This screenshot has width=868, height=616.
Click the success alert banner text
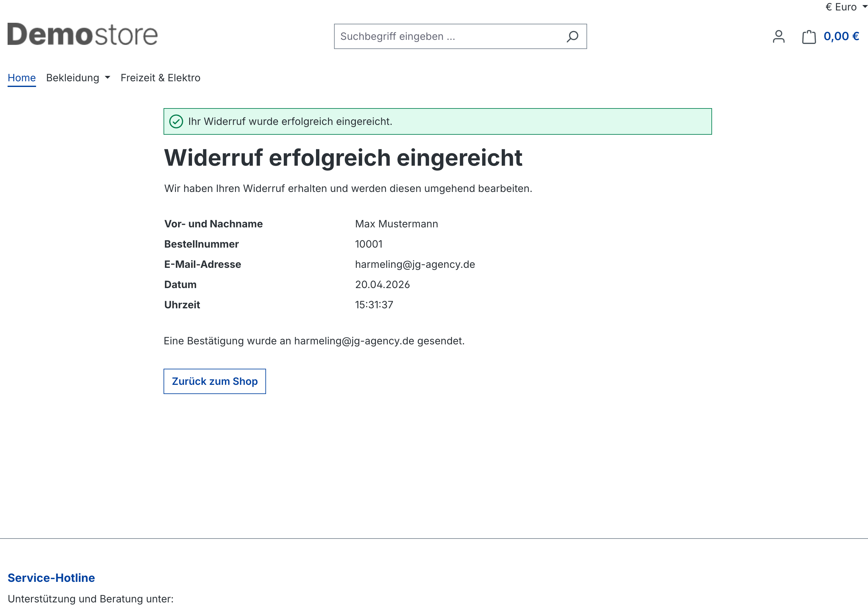tap(290, 121)
